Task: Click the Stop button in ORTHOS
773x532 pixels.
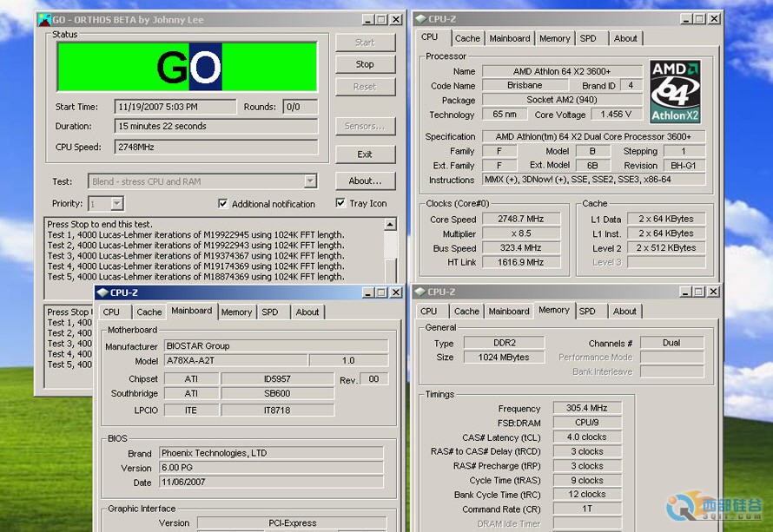Action: click(x=365, y=64)
